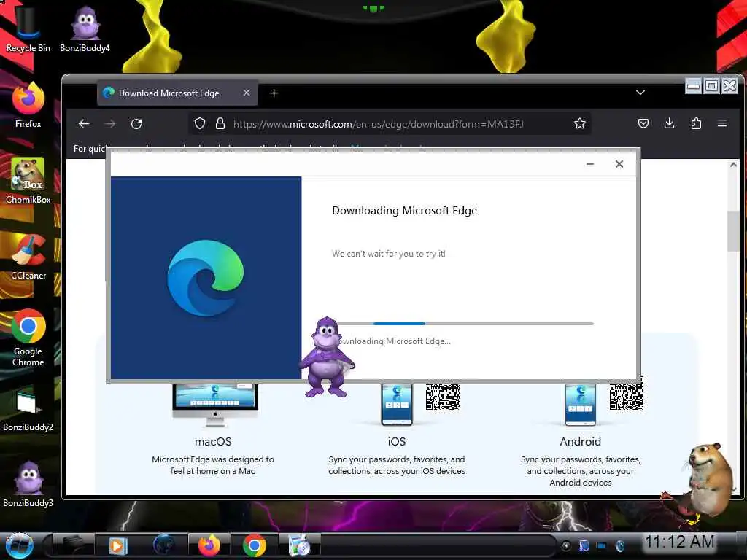
Task: Click the purple BonziBuddy gorilla character
Action: 327,357
